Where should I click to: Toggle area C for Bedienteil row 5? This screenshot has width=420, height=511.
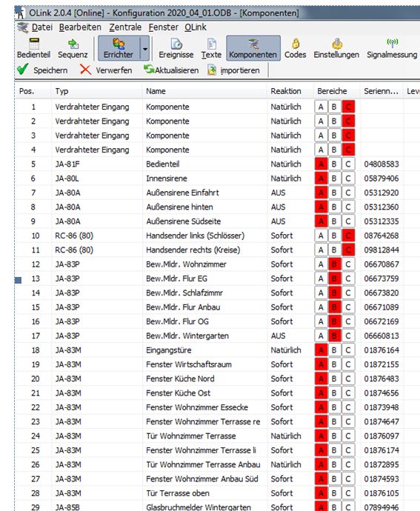coord(348,164)
